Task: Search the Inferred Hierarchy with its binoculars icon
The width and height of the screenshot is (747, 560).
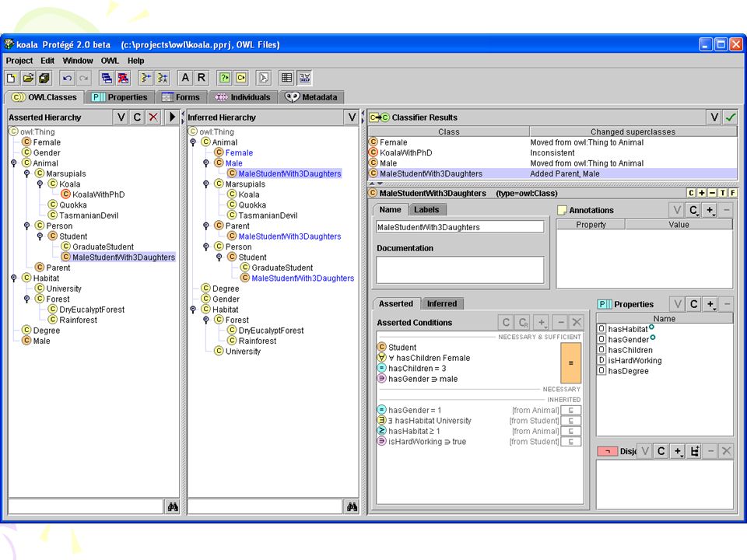Action: (352, 506)
